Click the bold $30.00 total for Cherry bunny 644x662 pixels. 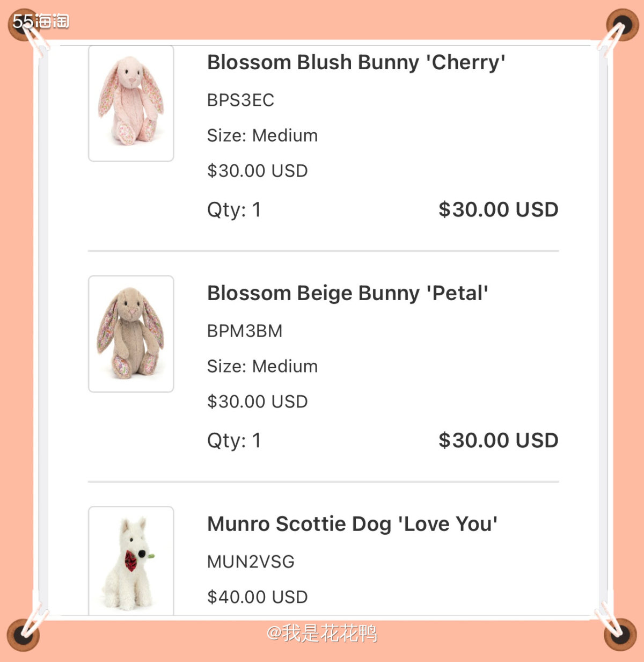click(x=498, y=209)
